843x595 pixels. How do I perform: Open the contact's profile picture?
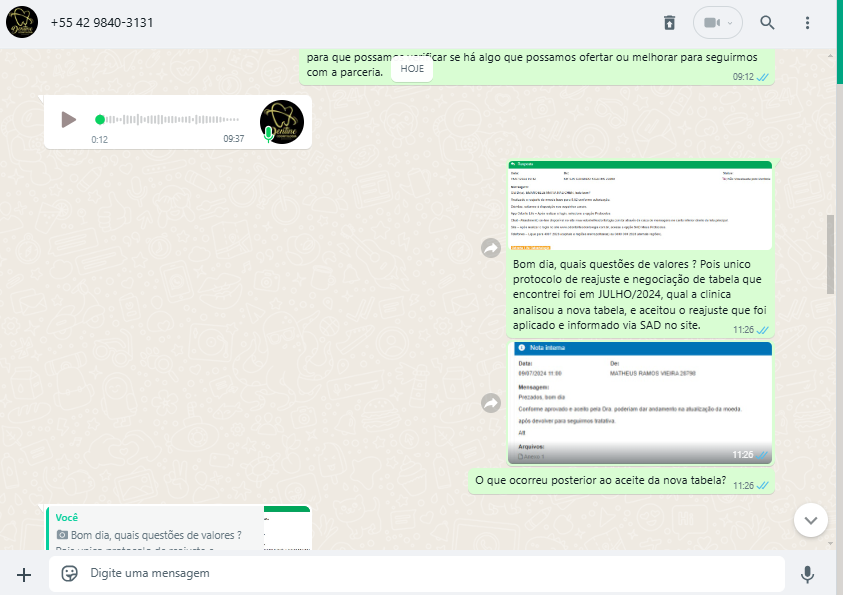point(22,23)
